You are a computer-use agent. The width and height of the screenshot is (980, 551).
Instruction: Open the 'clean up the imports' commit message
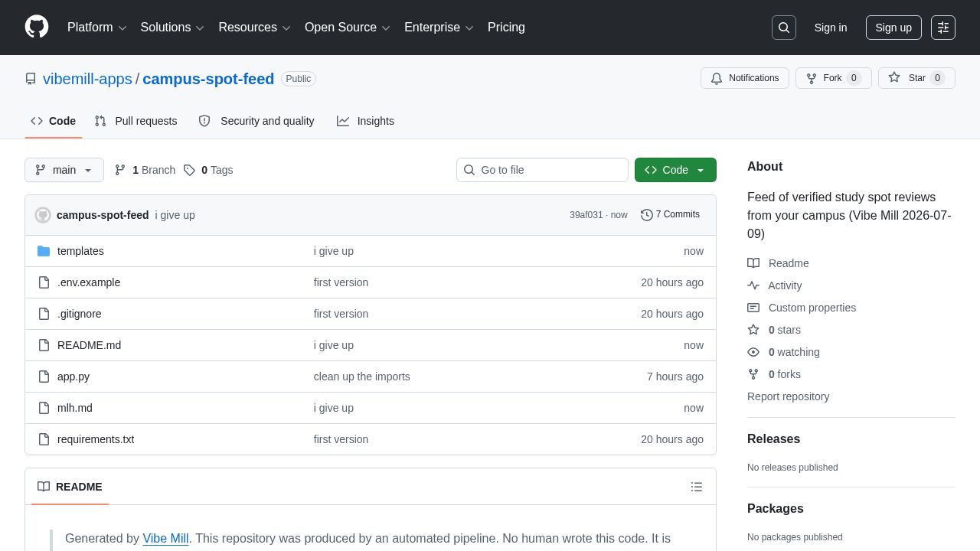pos(362,377)
